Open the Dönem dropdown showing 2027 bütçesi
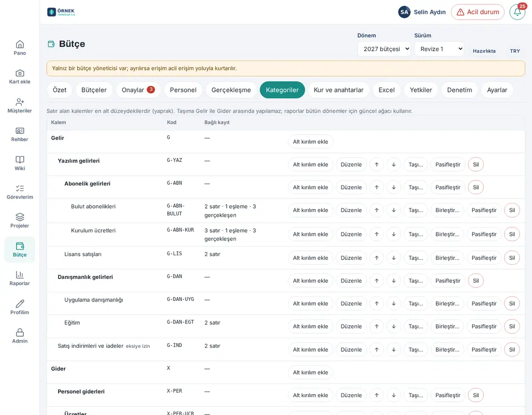This screenshot has height=415, width=532. pos(384,49)
